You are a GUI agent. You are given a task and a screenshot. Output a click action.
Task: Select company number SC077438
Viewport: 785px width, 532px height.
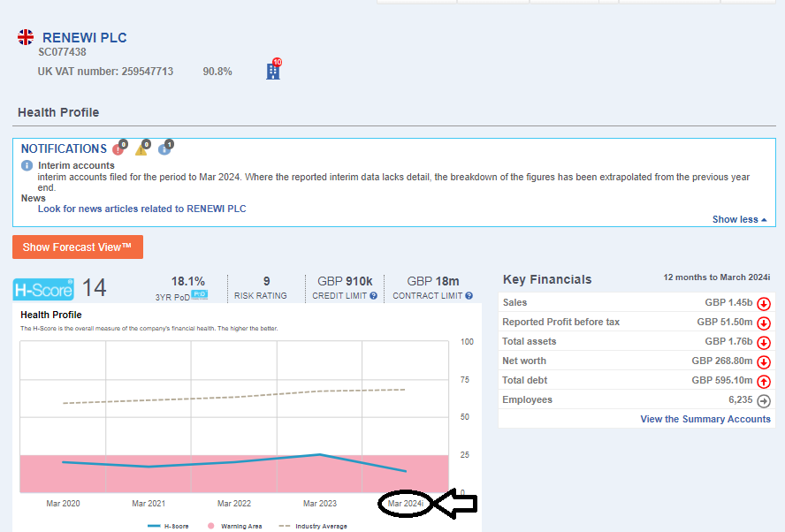(x=62, y=52)
